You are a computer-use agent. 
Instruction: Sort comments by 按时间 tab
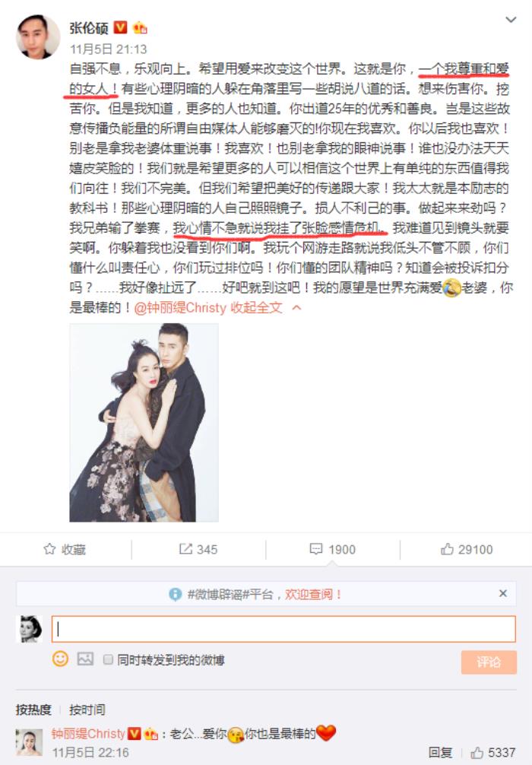point(87,709)
